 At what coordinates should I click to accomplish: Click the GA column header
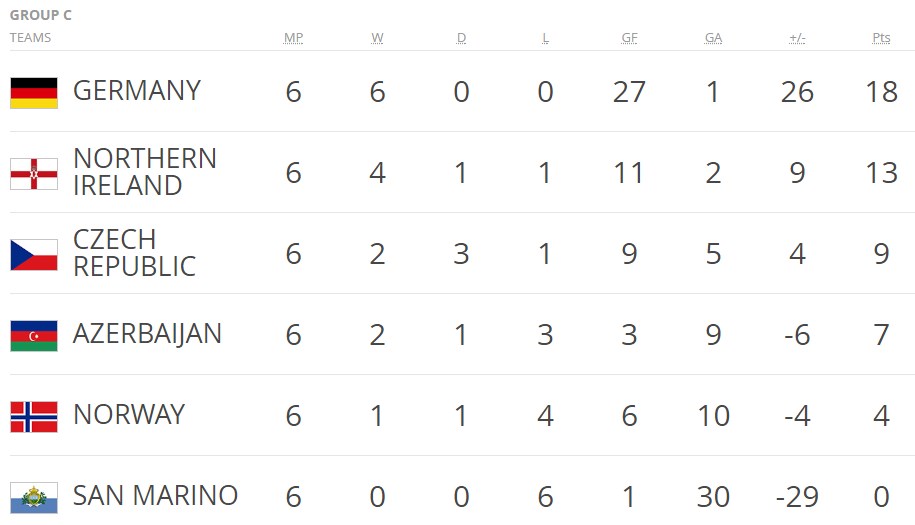click(713, 38)
